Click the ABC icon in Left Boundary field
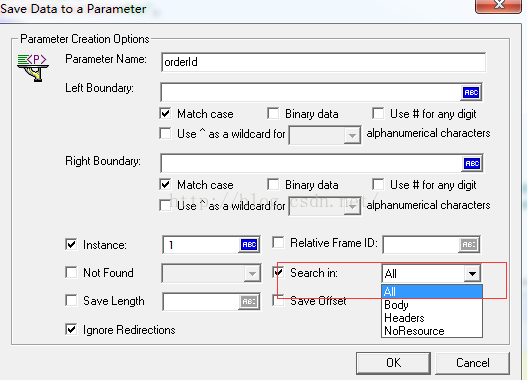528x380 pixels. [471, 92]
